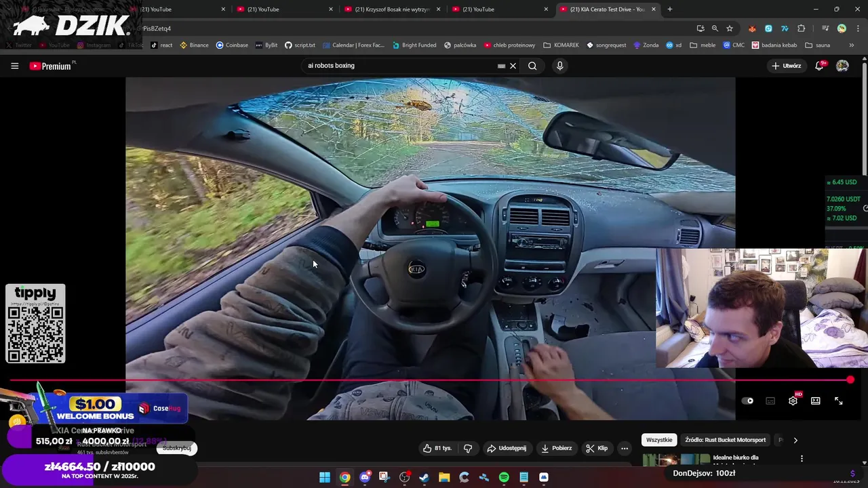Open YouTube notifications bell
The width and height of the screenshot is (868, 488).
819,66
